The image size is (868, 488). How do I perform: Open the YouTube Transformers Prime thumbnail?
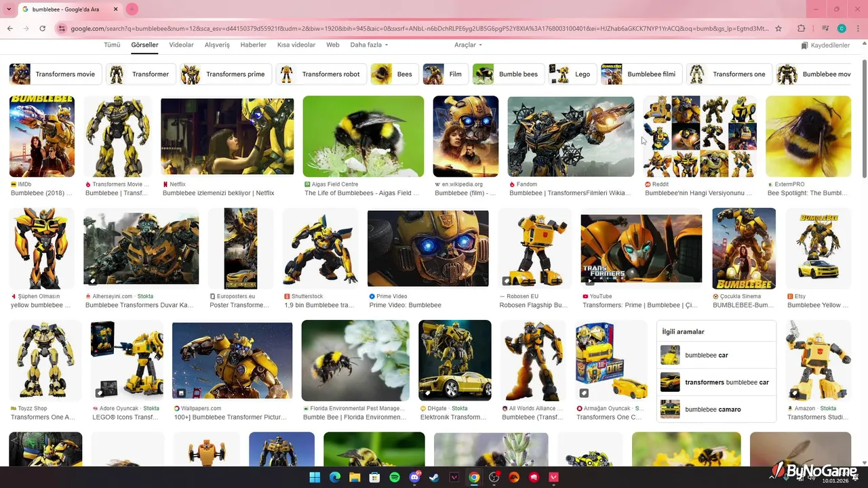tap(642, 249)
